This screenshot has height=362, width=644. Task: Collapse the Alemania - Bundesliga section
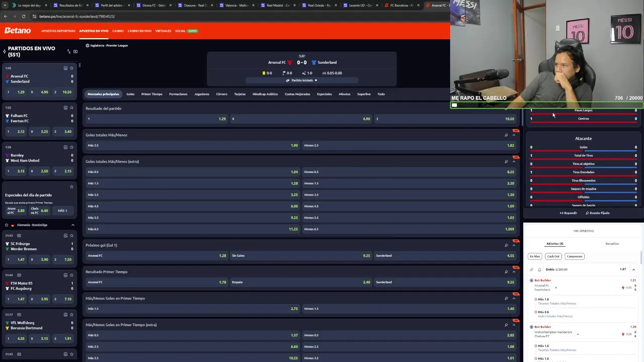tap(72, 225)
